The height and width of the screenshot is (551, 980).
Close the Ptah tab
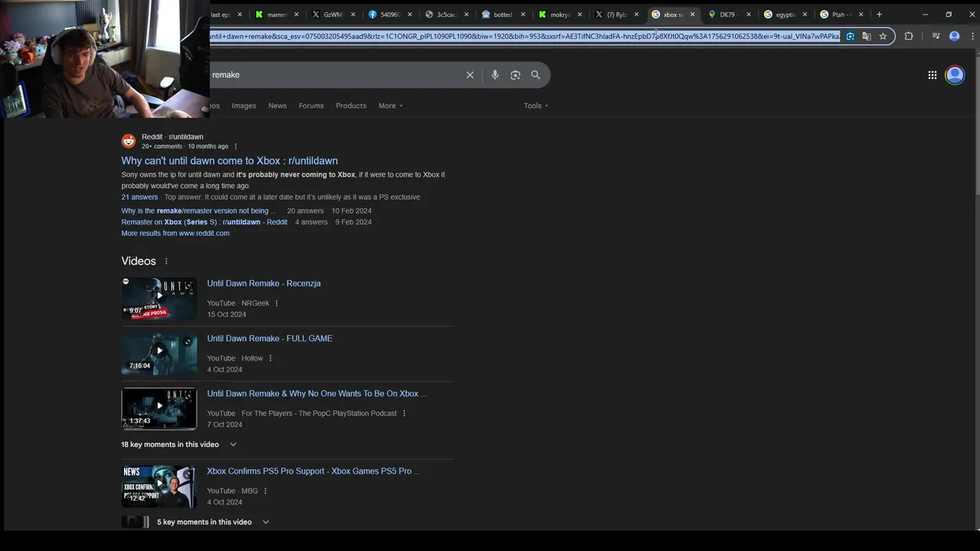click(x=861, y=15)
